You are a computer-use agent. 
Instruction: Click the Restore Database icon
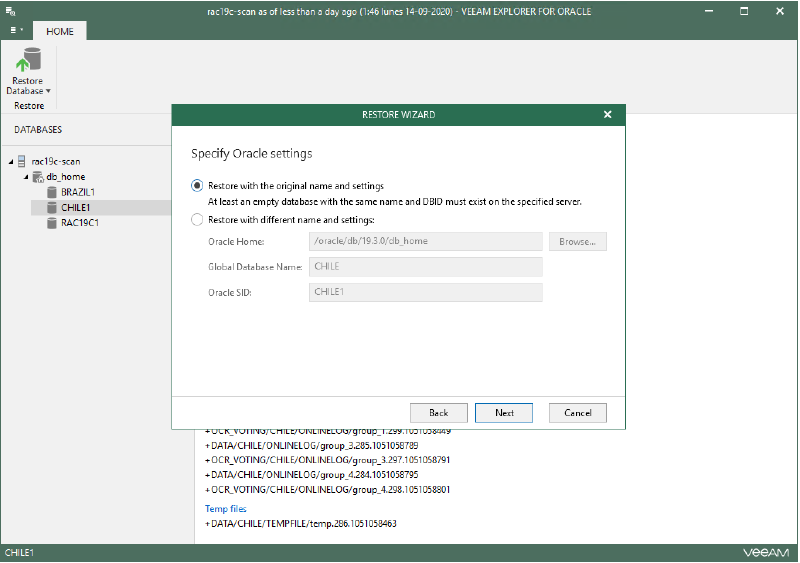[x=28, y=60]
